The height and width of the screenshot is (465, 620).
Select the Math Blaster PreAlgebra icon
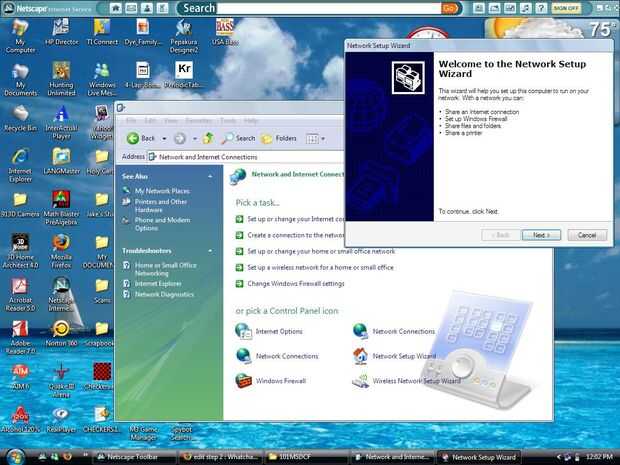[61, 208]
